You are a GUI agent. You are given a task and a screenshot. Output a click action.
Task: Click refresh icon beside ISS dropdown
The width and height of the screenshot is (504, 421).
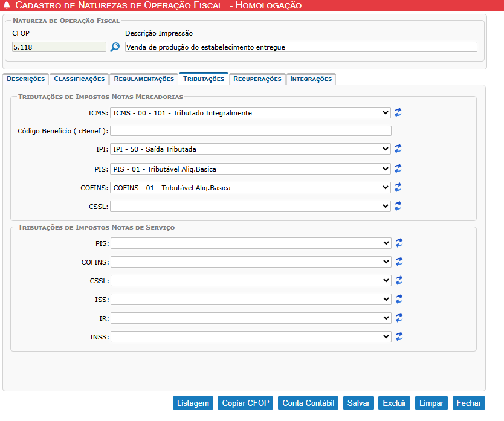(x=399, y=299)
